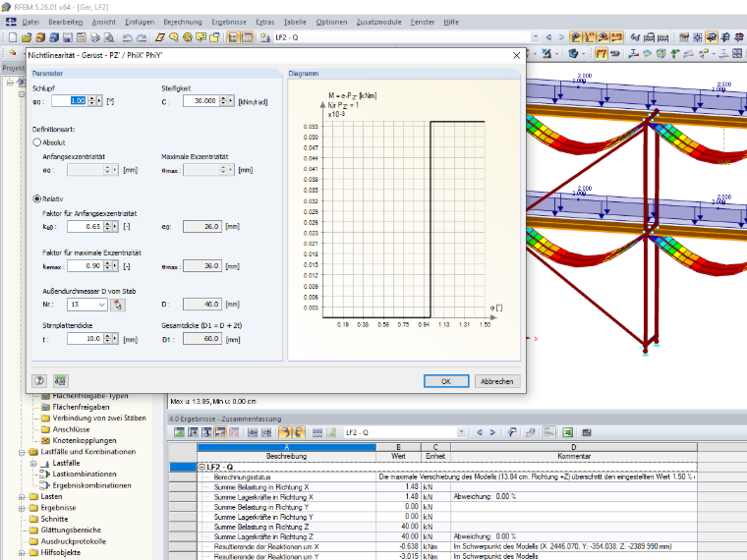Click the next arrow in results table toolbar

(492, 432)
